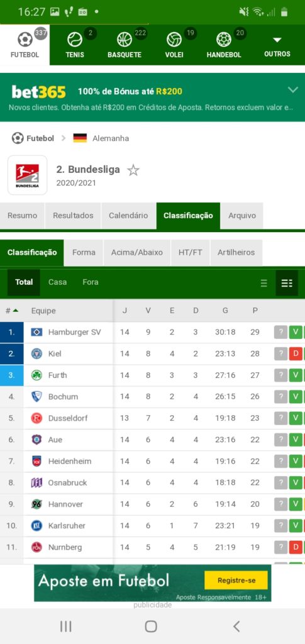Tap the 2. Bundesliga league logo
305x644 pixels.
click(x=28, y=175)
